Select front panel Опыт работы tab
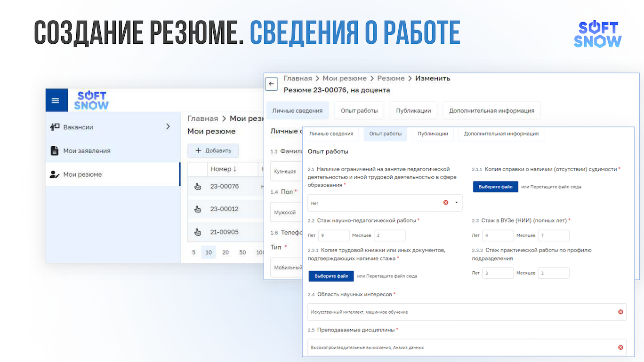The height and width of the screenshot is (362, 644). pyautogui.click(x=386, y=134)
